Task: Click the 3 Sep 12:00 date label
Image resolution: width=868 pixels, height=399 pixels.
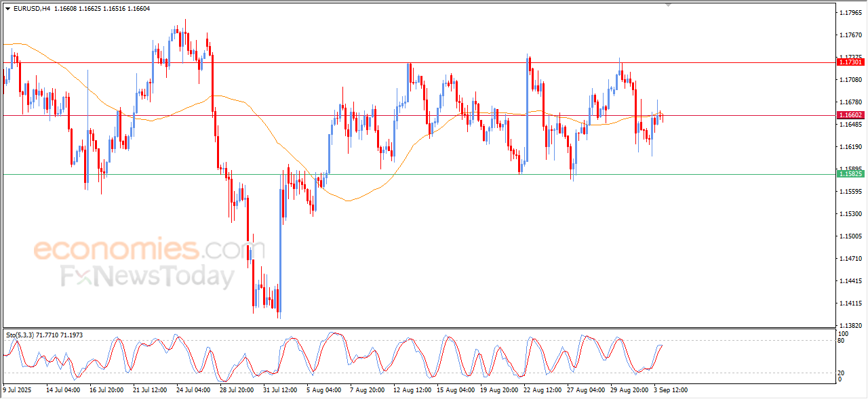Action: [669, 390]
